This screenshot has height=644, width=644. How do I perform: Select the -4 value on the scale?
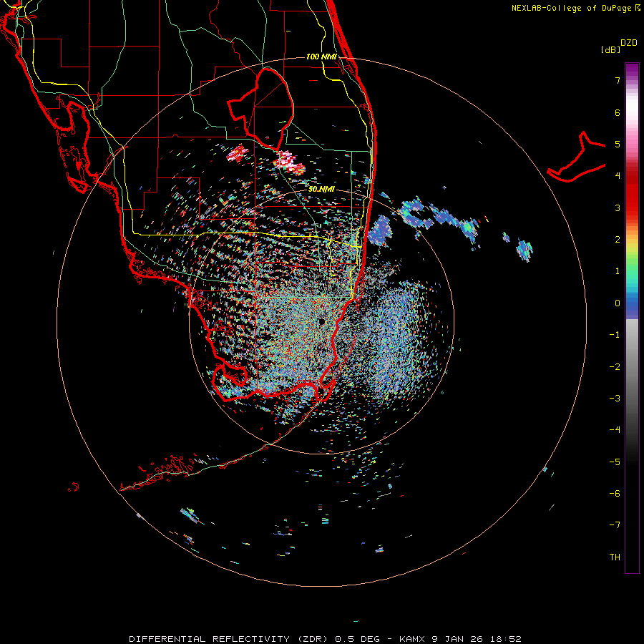click(x=615, y=430)
